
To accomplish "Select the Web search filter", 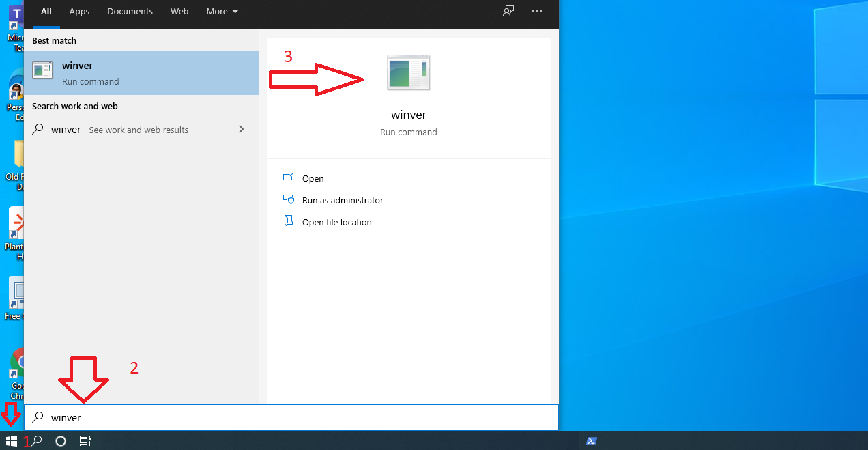I will pyautogui.click(x=179, y=11).
